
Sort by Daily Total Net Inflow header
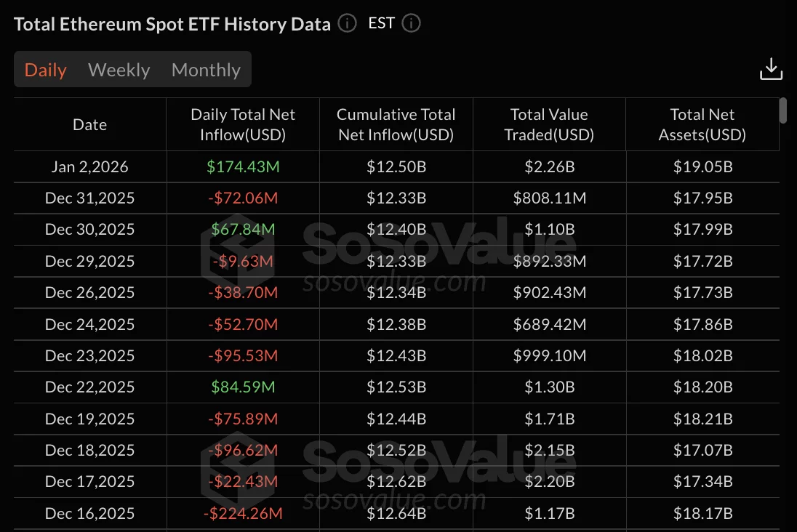(x=242, y=124)
